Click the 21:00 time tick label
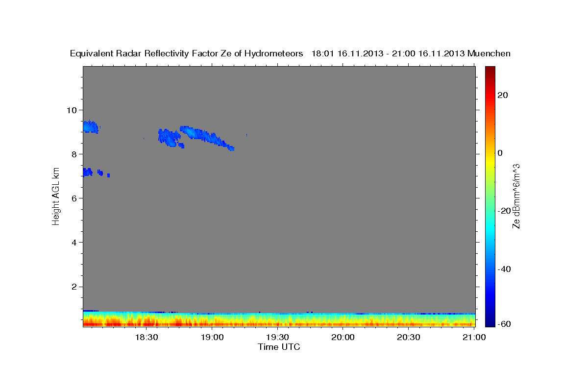Image resolution: width=588 pixels, height=392 pixels. [x=474, y=338]
